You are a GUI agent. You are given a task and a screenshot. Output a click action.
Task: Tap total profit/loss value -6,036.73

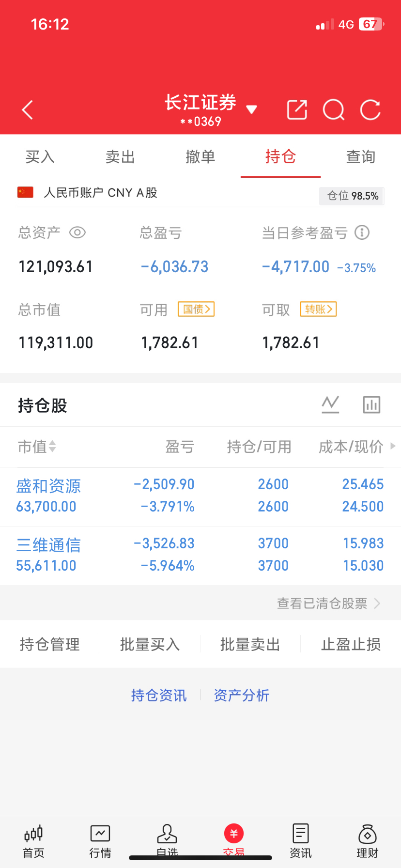coord(174,267)
